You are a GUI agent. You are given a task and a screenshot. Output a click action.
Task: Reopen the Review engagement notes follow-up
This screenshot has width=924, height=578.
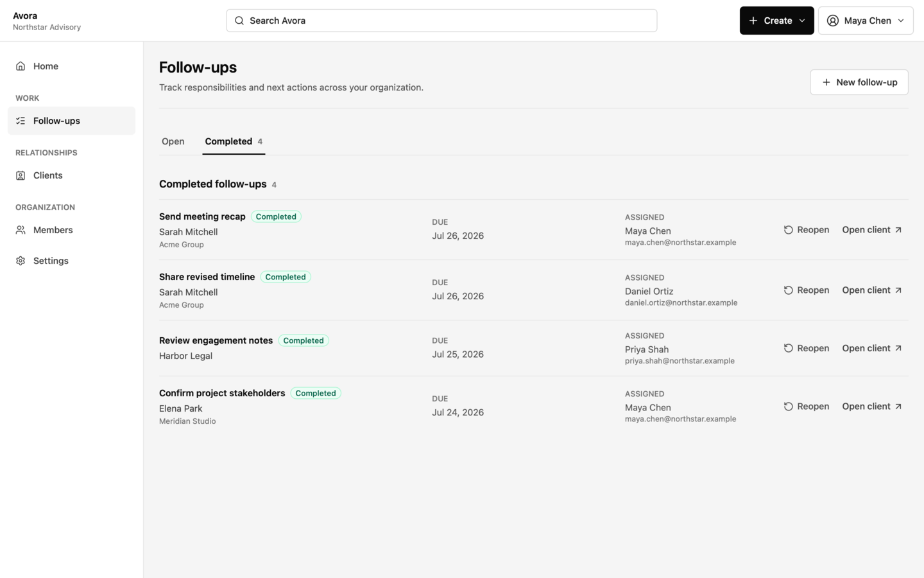(x=807, y=348)
